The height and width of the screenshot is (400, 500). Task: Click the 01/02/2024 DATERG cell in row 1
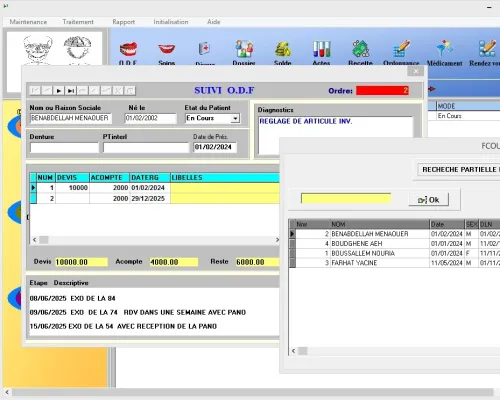coord(150,188)
